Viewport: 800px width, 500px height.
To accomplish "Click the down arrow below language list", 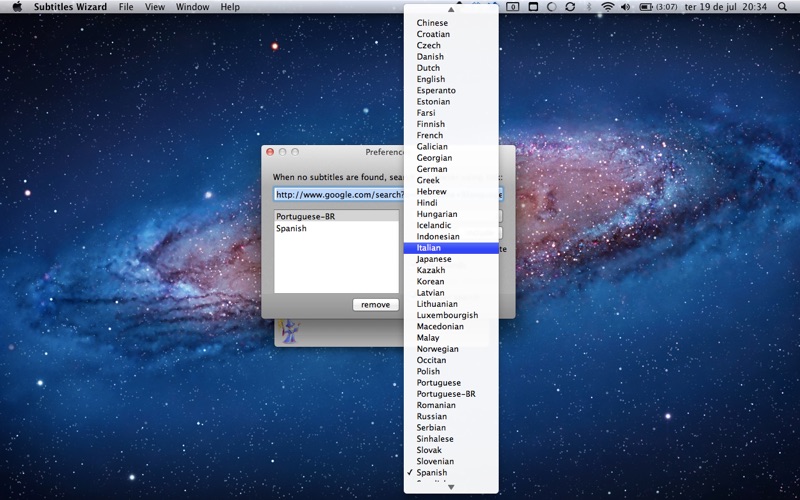I will [451, 487].
